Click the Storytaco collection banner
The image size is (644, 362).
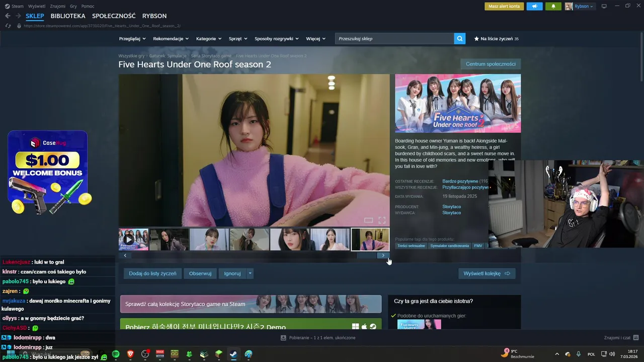click(x=251, y=304)
